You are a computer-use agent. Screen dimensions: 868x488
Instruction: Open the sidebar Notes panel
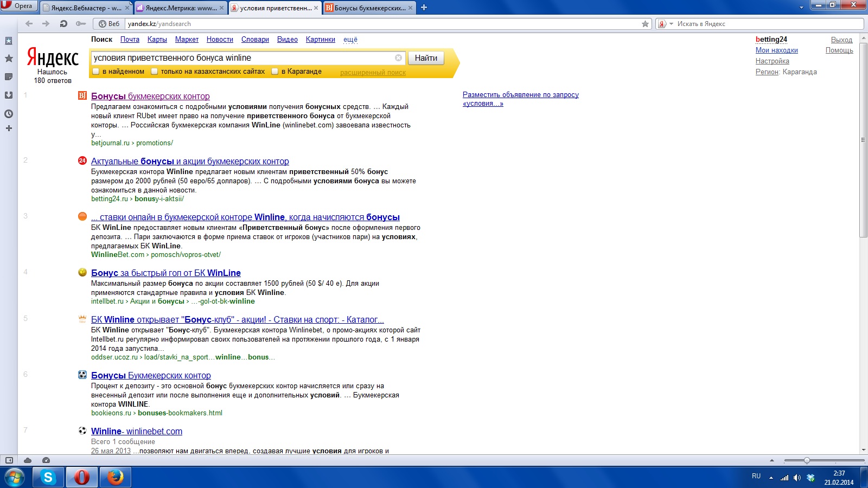[9, 77]
